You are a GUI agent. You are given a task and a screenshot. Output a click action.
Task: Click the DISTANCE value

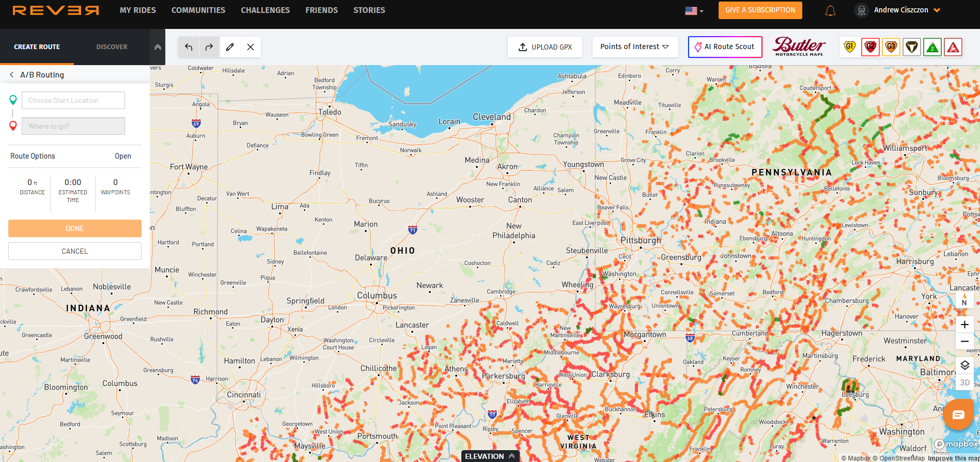[x=32, y=182]
